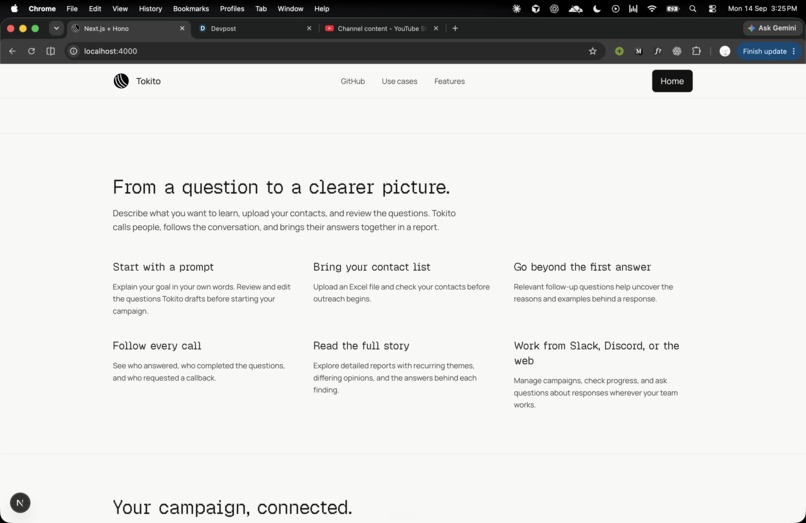Open the Window menu
806x523 pixels.
(x=290, y=9)
